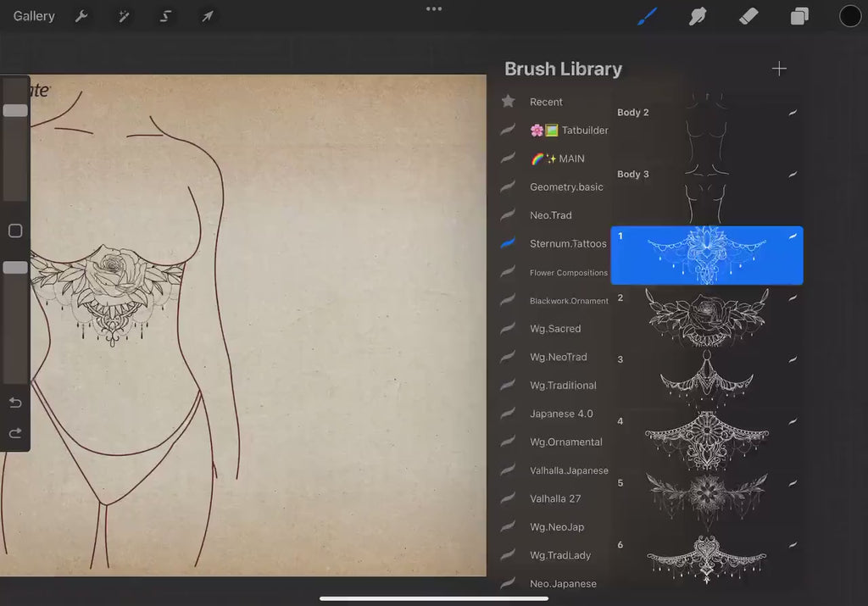
Task: Tap the three-dot menu at top center
Action: click(434, 8)
